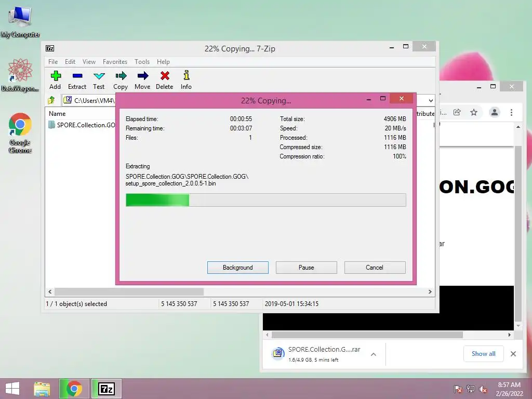Minimize the 22% Copying dialog
This screenshot has height=399, width=532.
pos(369,99)
